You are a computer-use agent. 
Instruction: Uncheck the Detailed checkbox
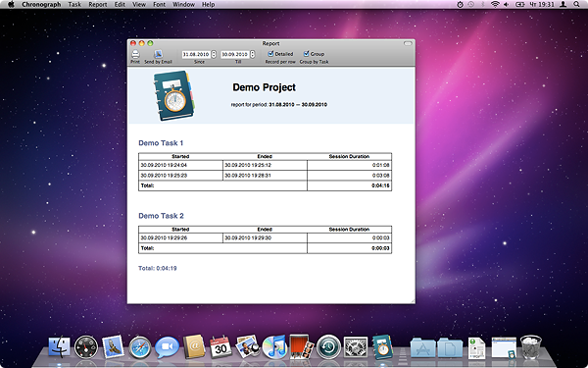[x=270, y=54]
